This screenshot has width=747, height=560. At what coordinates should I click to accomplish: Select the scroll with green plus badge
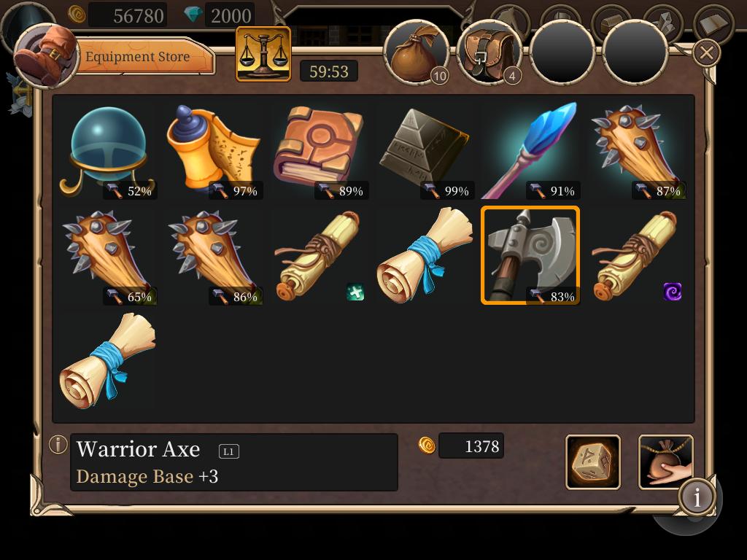[x=319, y=255]
